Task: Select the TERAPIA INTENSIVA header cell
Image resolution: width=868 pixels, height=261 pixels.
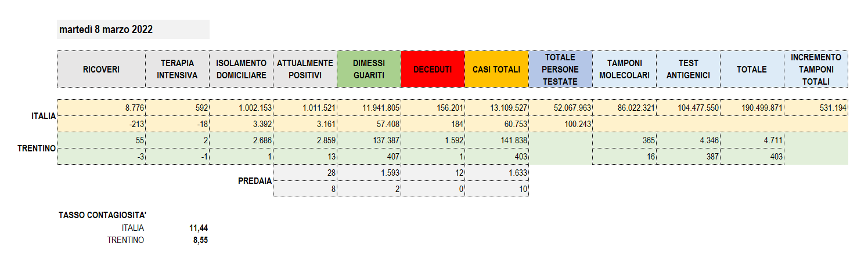Action: tap(177, 69)
